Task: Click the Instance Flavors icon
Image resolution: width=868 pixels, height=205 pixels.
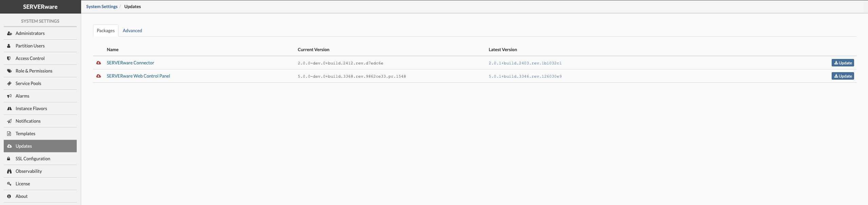Action: (10, 108)
